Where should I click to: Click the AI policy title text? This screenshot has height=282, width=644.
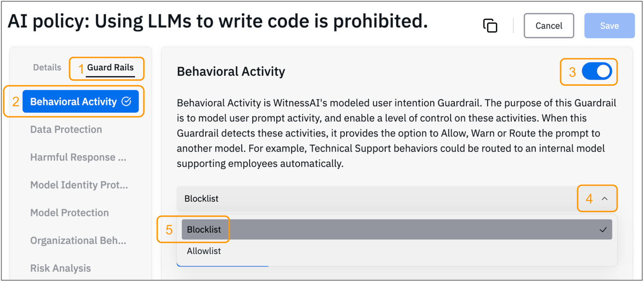coord(218,21)
